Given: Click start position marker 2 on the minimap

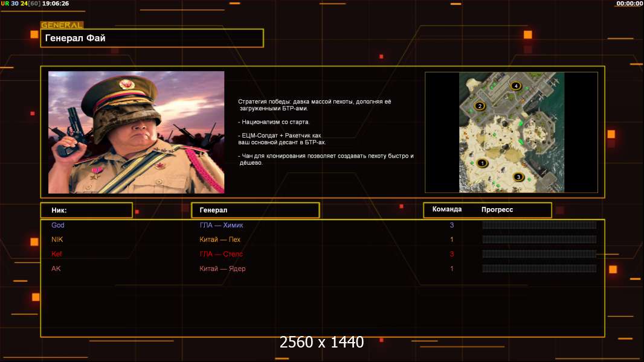Looking at the screenshot, I should (480, 106).
